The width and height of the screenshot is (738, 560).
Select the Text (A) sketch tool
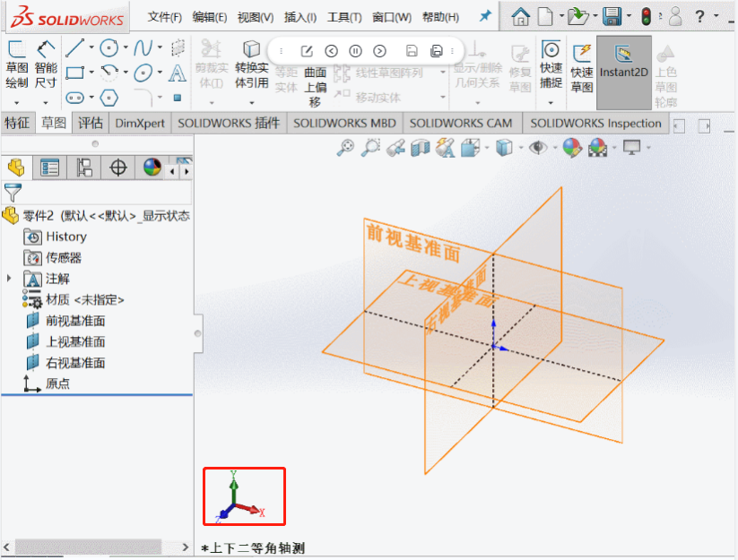point(177,73)
